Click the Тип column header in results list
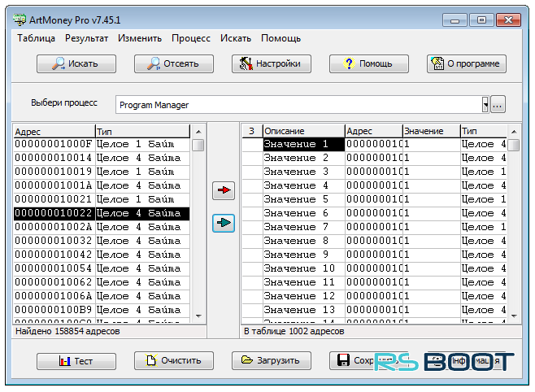Viewport: 535px width, 392px height. click(x=142, y=132)
